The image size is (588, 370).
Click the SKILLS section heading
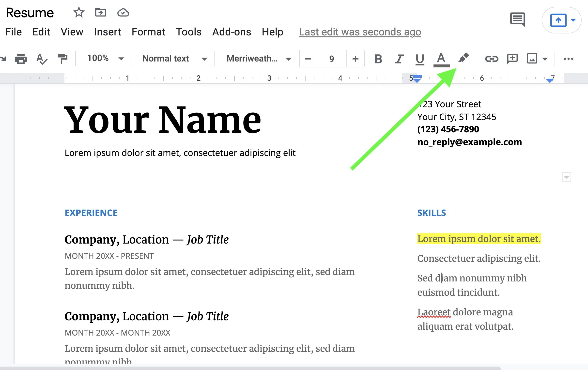coord(432,213)
